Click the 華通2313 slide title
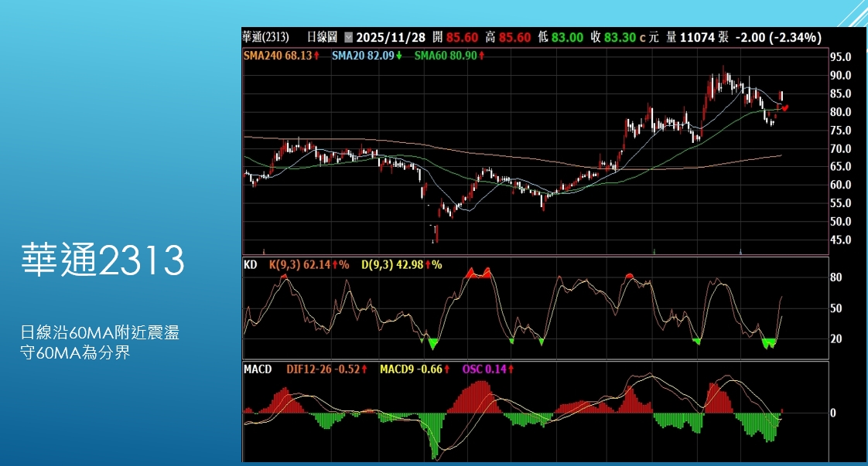This screenshot has height=466, width=868. (x=103, y=261)
